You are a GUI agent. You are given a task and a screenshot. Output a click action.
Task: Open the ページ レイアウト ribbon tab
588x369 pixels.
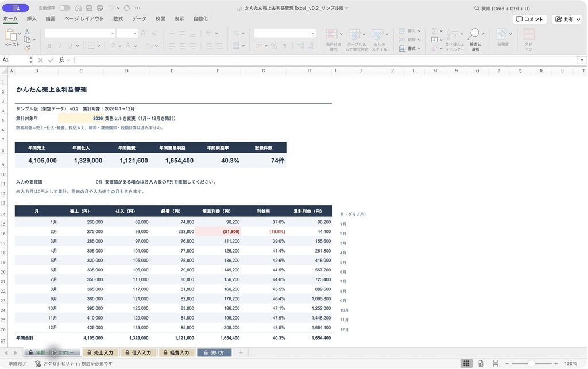[x=84, y=19]
